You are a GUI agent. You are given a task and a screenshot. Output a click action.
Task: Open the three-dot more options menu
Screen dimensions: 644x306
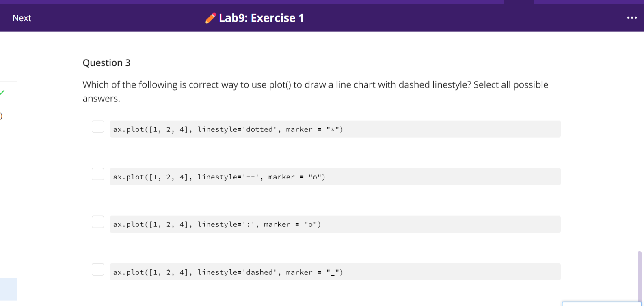(632, 18)
